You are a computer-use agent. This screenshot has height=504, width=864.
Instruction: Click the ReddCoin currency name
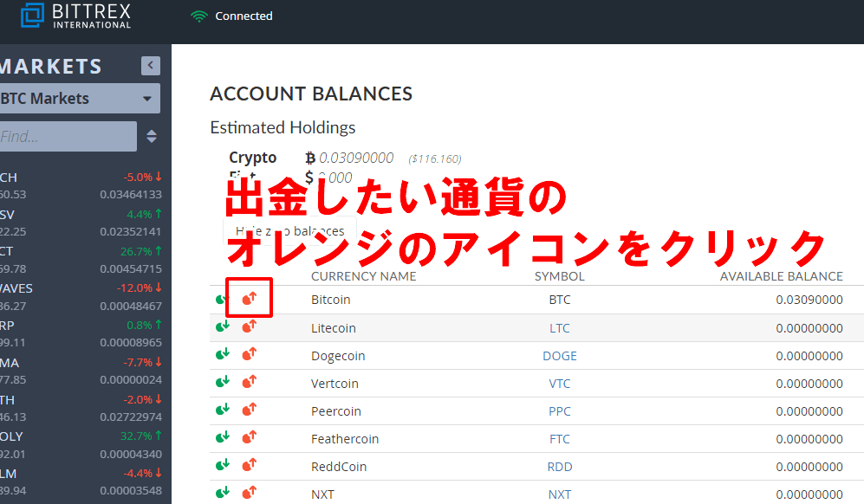point(339,467)
